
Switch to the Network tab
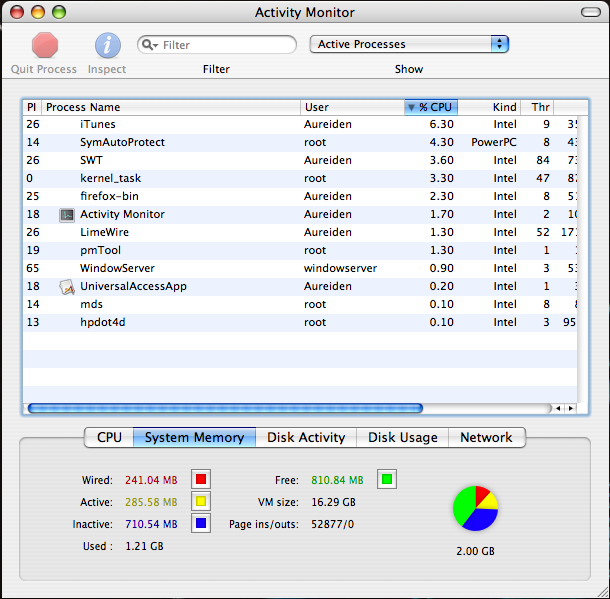click(x=487, y=438)
